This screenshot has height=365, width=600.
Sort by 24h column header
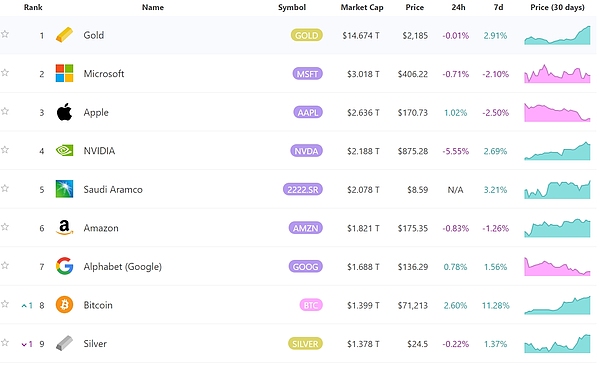[458, 7]
